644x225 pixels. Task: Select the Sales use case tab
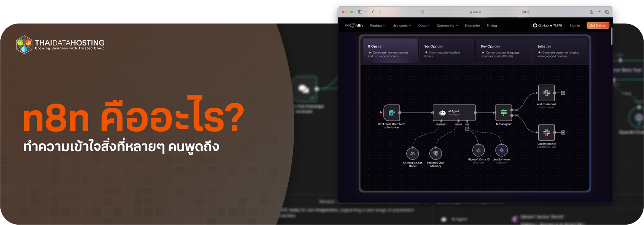coord(560,51)
